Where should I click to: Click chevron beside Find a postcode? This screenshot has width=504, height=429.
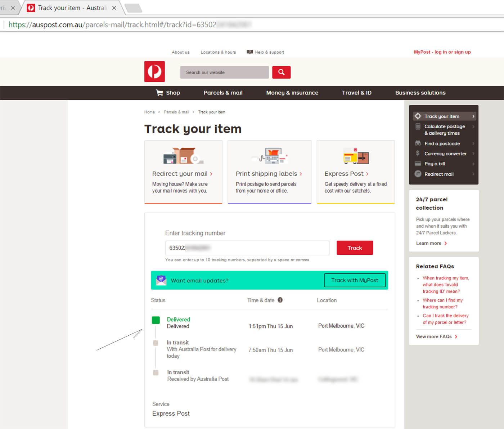(x=473, y=143)
